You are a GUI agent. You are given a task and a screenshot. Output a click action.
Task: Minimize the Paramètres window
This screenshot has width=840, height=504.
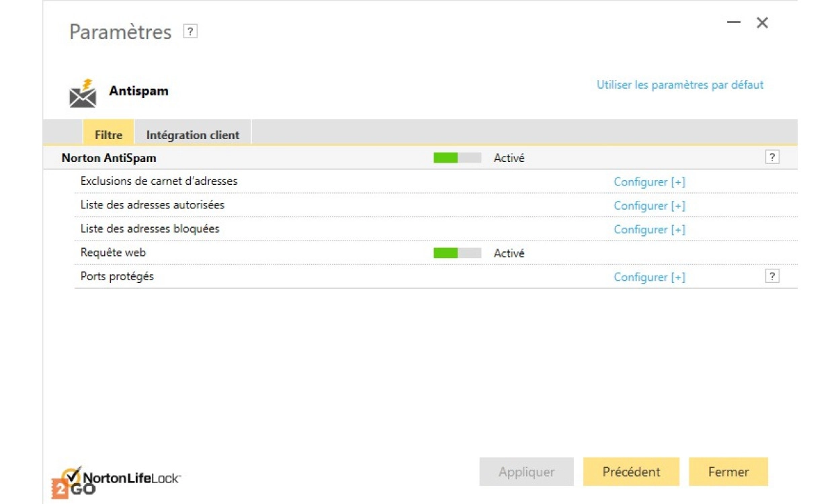coord(734,22)
